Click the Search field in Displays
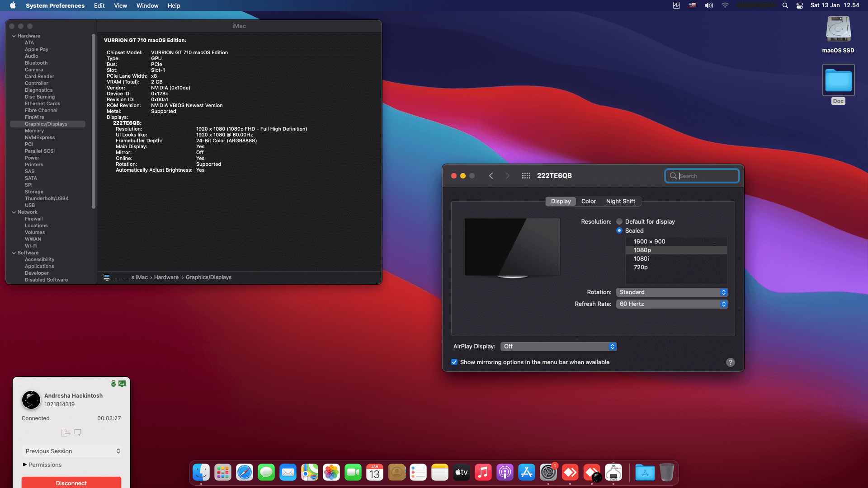The height and width of the screenshot is (488, 868). tap(702, 176)
